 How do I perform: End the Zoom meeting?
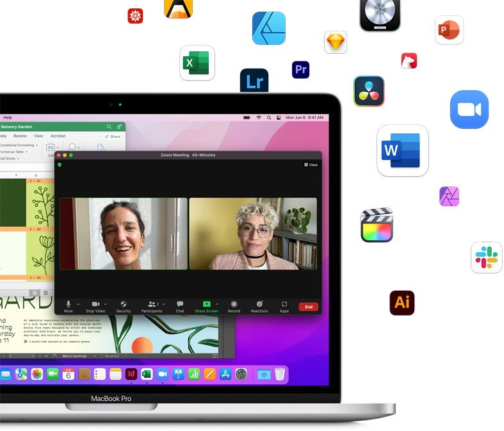click(308, 307)
